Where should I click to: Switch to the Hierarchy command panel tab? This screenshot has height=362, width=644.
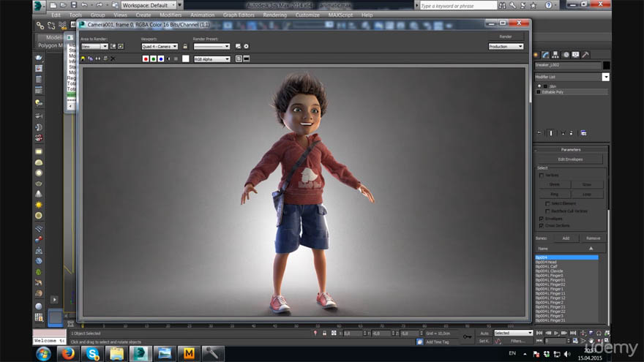pos(555,55)
